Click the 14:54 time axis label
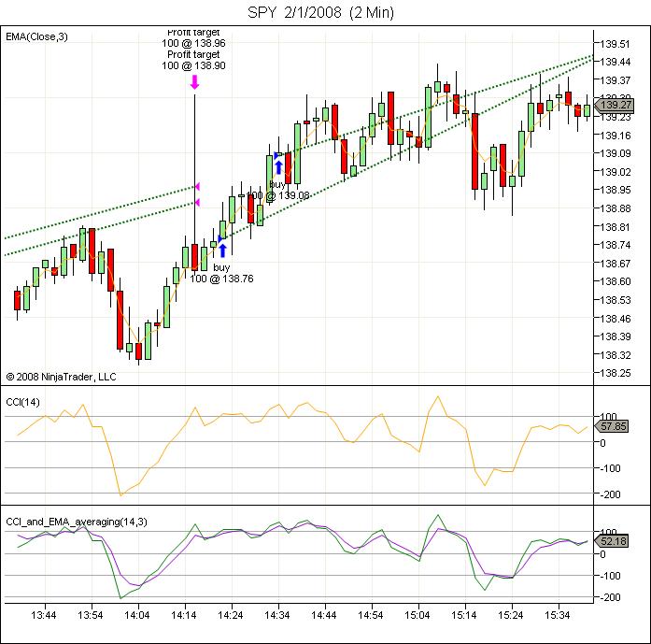651x644 pixels. coord(371,615)
